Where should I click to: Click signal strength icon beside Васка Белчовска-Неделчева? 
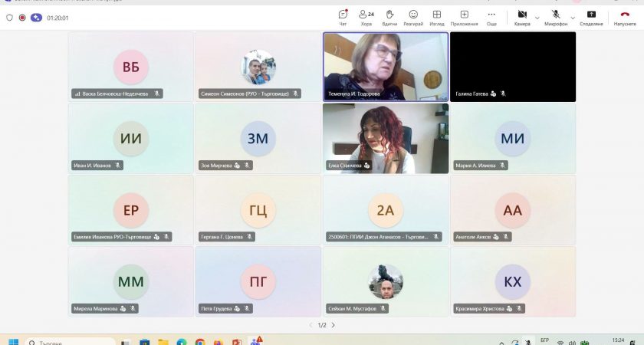click(77, 94)
